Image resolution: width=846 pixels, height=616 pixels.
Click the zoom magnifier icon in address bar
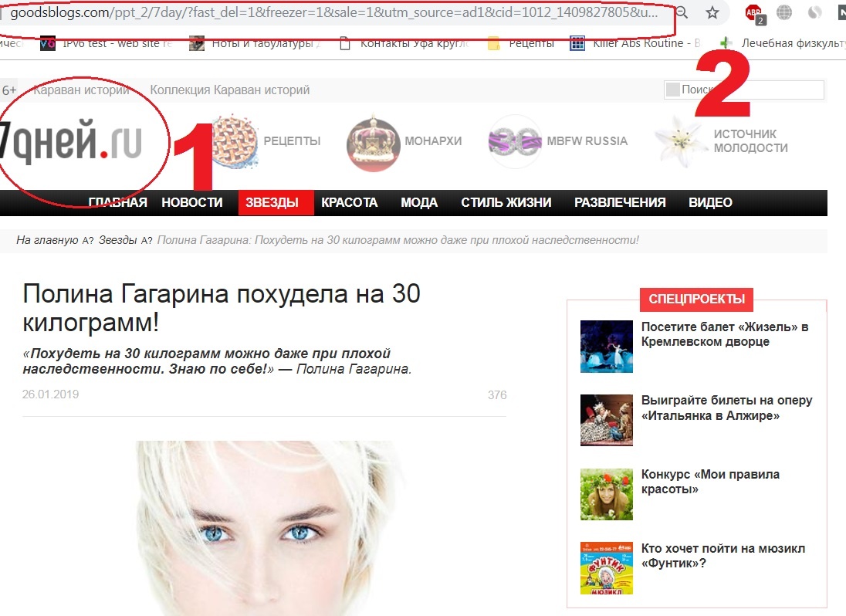pyautogui.click(x=682, y=12)
